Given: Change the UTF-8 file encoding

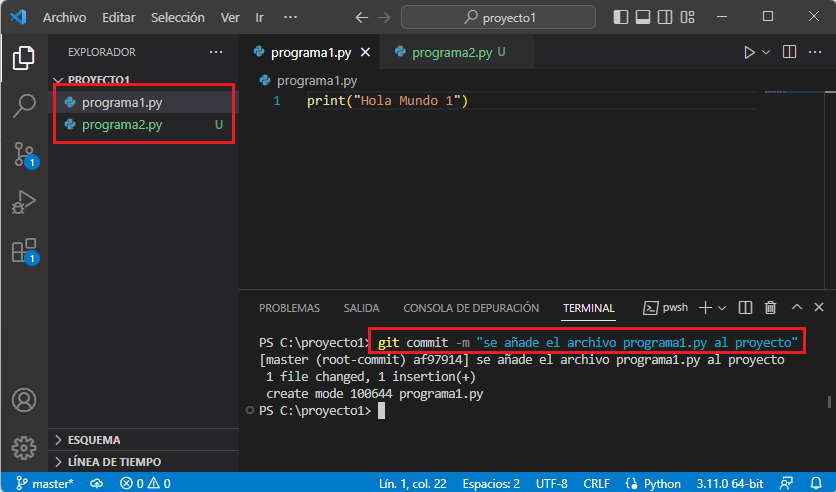Looking at the screenshot, I should (x=551, y=483).
